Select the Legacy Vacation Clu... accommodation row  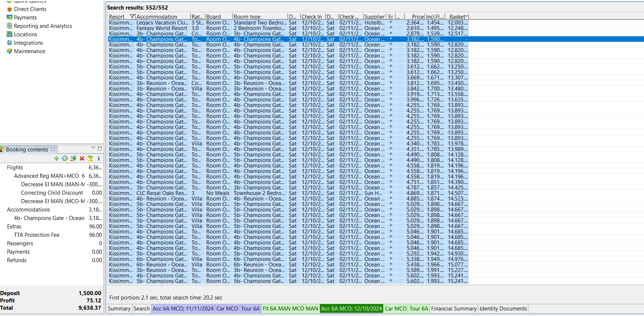288,23
